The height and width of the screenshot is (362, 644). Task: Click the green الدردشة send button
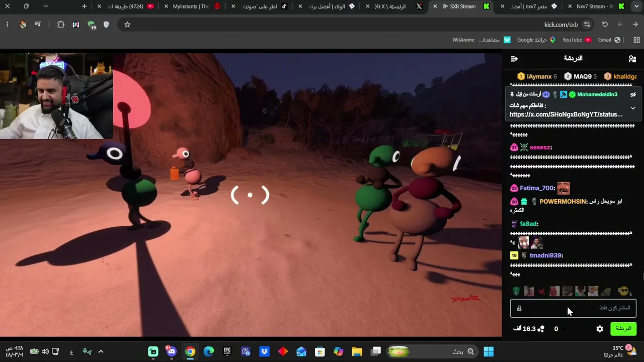pyautogui.click(x=623, y=329)
